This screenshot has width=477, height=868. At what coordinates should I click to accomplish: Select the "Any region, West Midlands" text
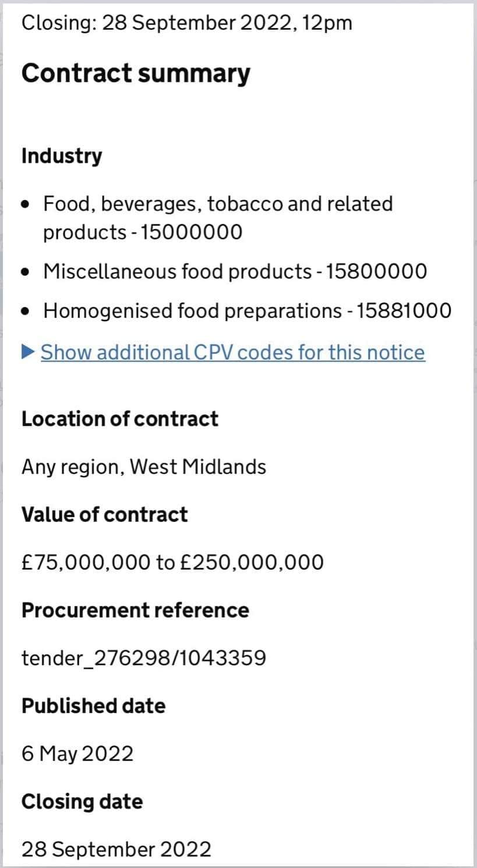point(144,467)
